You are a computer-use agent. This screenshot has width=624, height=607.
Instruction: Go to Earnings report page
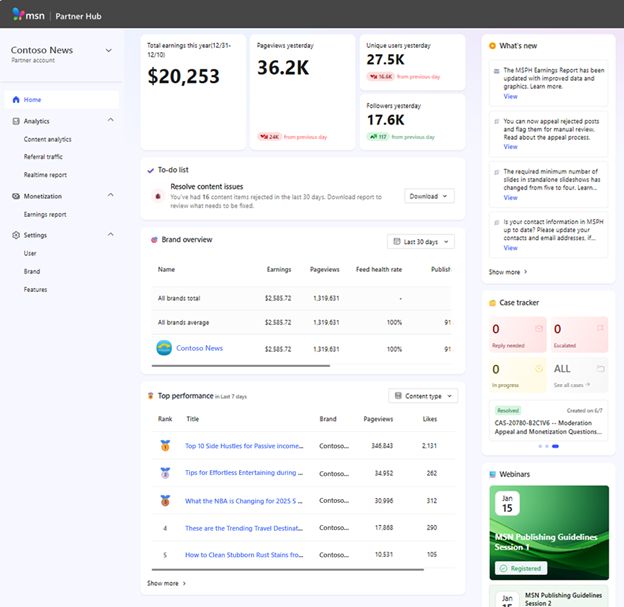pyautogui.click(x=45, y=214)
